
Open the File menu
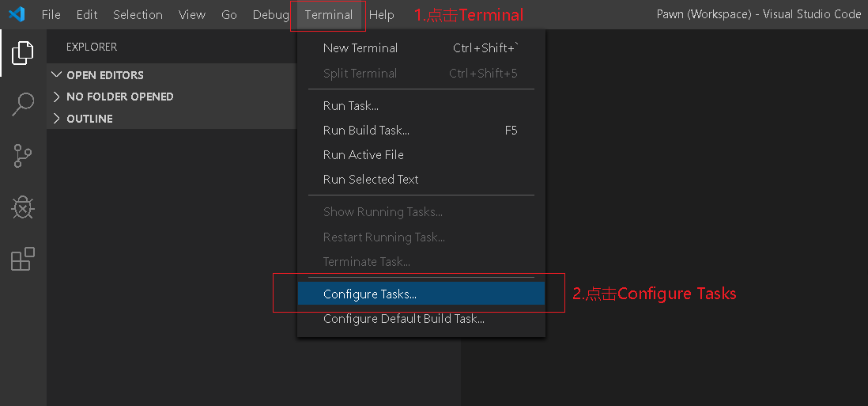[x=51, y=15]
